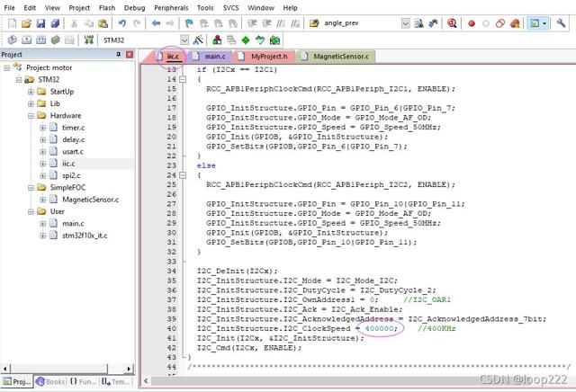Open the Debug menu
The height and width of the screenshot is (392, 576).
134,8
